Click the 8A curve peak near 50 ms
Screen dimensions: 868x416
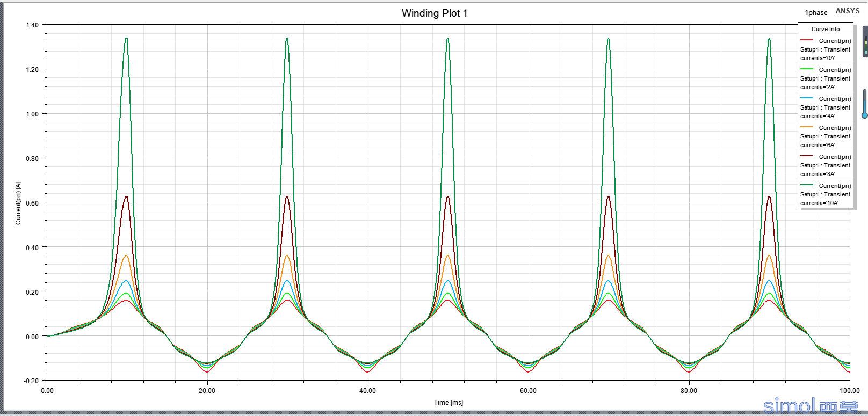(447, 197)
